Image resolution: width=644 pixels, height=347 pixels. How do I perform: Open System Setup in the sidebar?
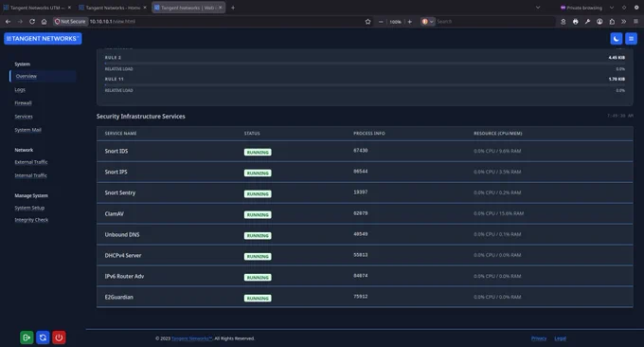(x=29, y=208)
